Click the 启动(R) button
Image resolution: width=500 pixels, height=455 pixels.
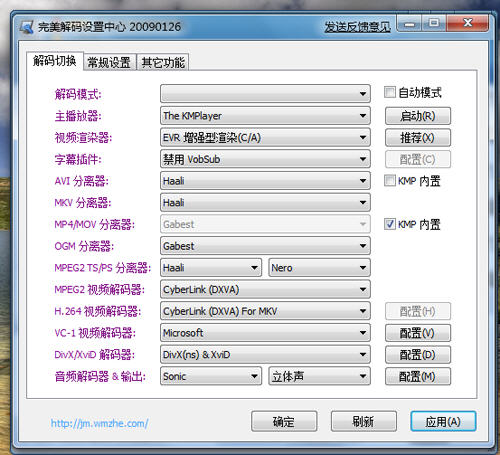pyautogui.click(x=418, y=116)
